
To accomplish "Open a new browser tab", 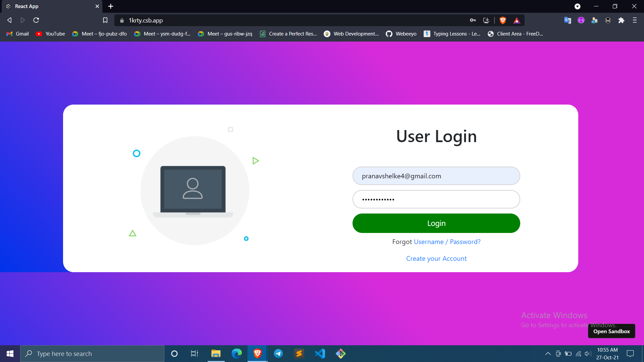I will (x=111, y=6).
